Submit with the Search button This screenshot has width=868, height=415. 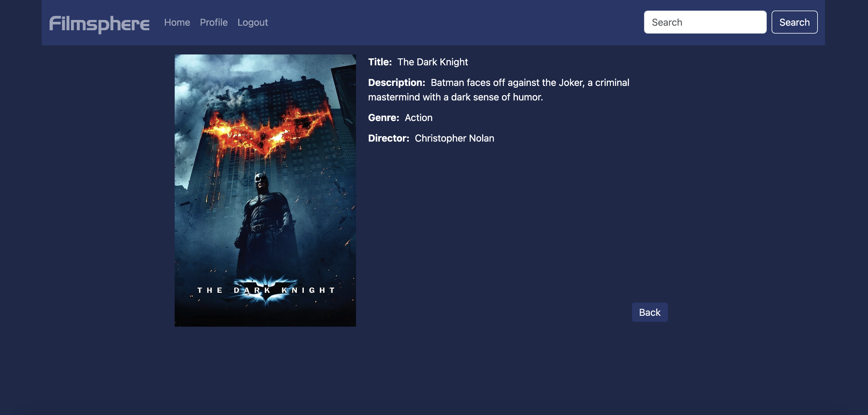[x=794, y=22]
